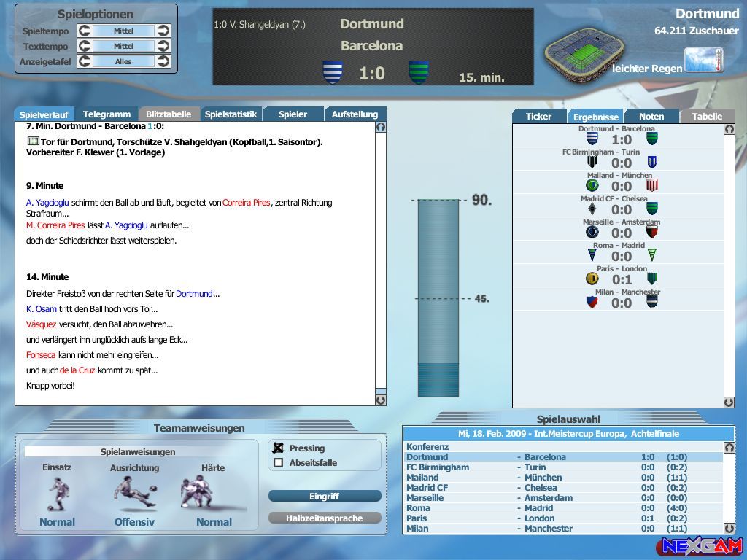
Task: Click scroll-down arrow of Ergebnisse list
Action: pyautogui.click(x=729, y=402)
